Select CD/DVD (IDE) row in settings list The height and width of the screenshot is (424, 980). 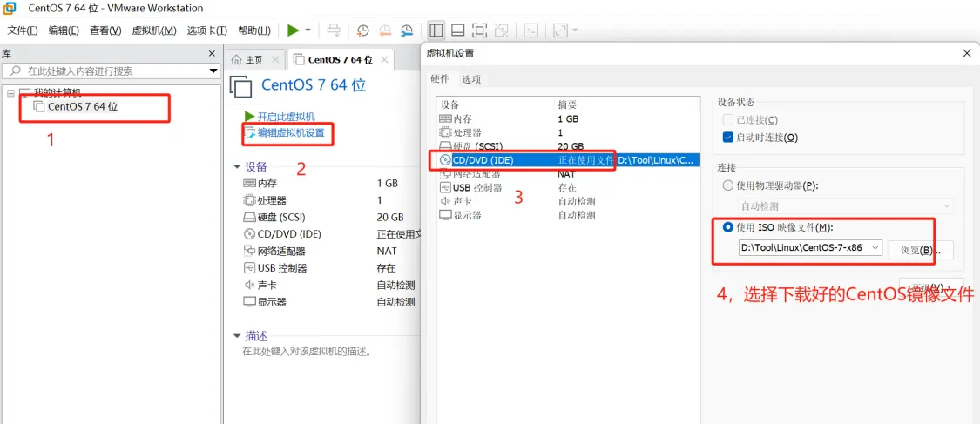pos(568,160)
